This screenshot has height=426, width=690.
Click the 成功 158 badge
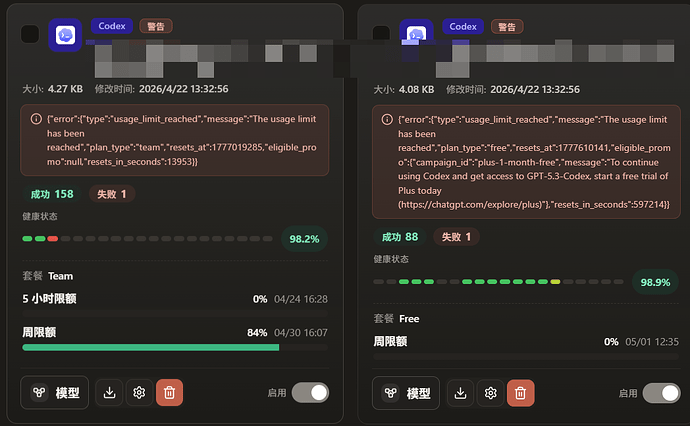(52, 194)
